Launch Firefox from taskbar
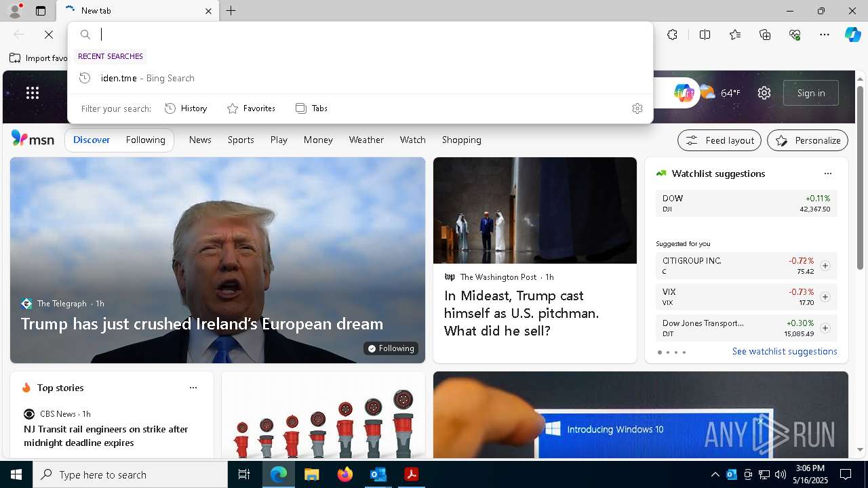 click(345, 474)
